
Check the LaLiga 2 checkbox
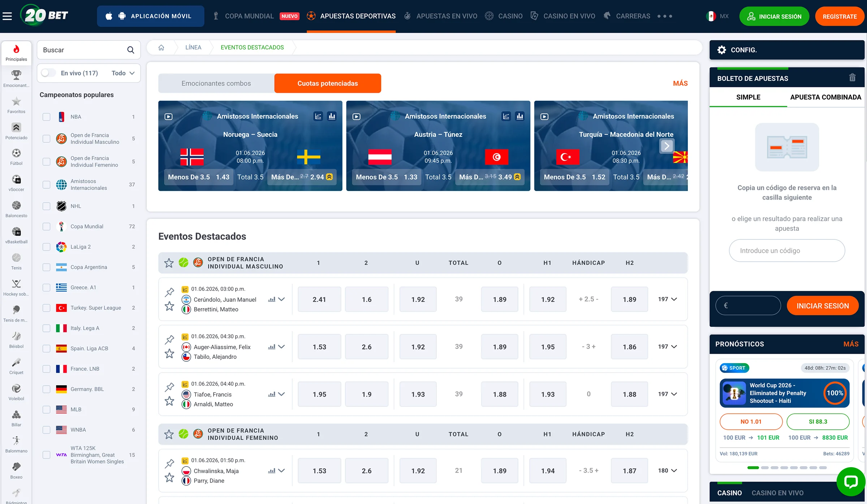tap(46, 247)
